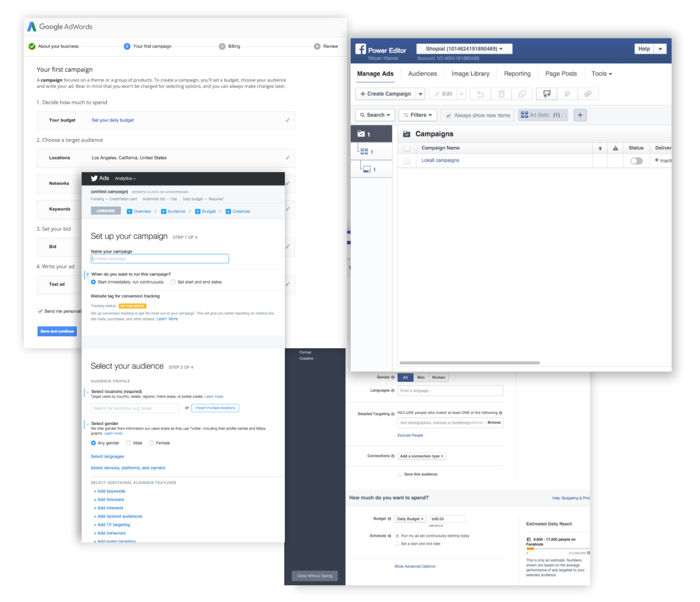Open the Filters dropdown

(418, 115)
